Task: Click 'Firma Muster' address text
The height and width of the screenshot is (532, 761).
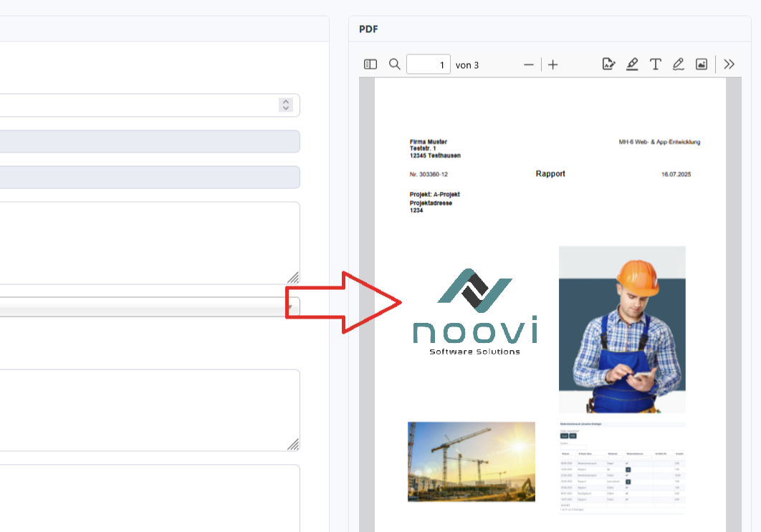Action: click(x=428, y=142)
